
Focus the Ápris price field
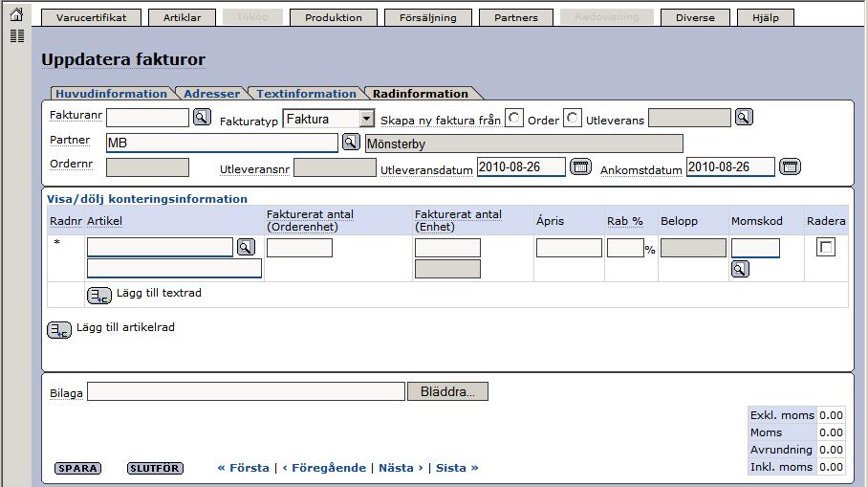[569, 247]
